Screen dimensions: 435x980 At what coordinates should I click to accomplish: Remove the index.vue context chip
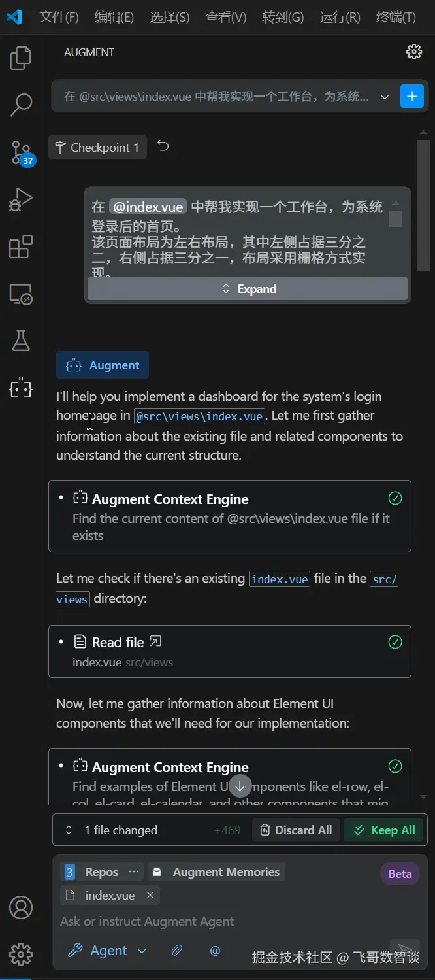(x=150, y=895)
